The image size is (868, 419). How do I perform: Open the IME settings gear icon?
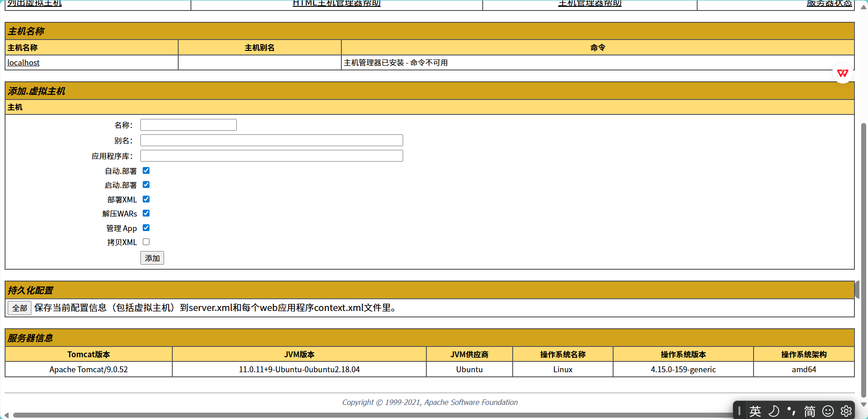846,411
